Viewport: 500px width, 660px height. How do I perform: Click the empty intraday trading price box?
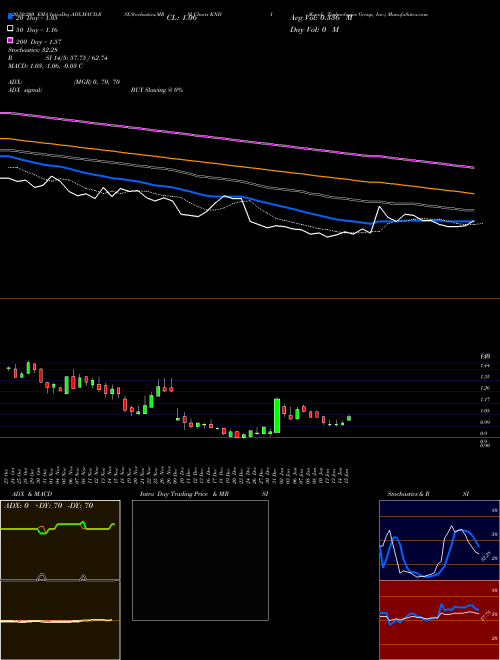tap(200, 560)
